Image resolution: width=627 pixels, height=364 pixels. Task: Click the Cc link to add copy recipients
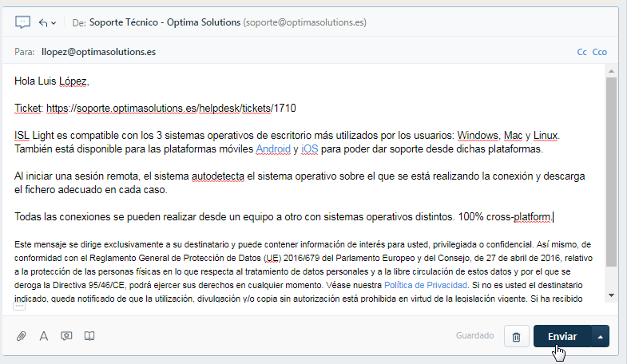[x=581, y=52]
